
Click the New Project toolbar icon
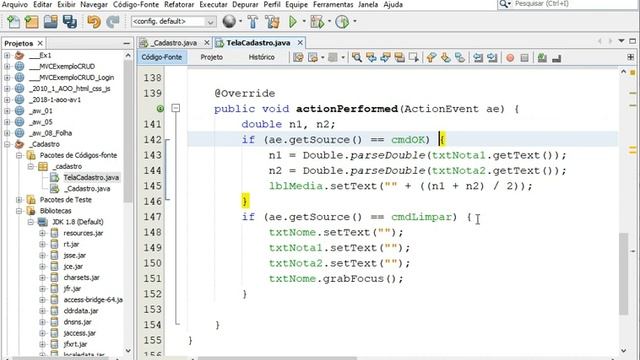coord(31,22)
